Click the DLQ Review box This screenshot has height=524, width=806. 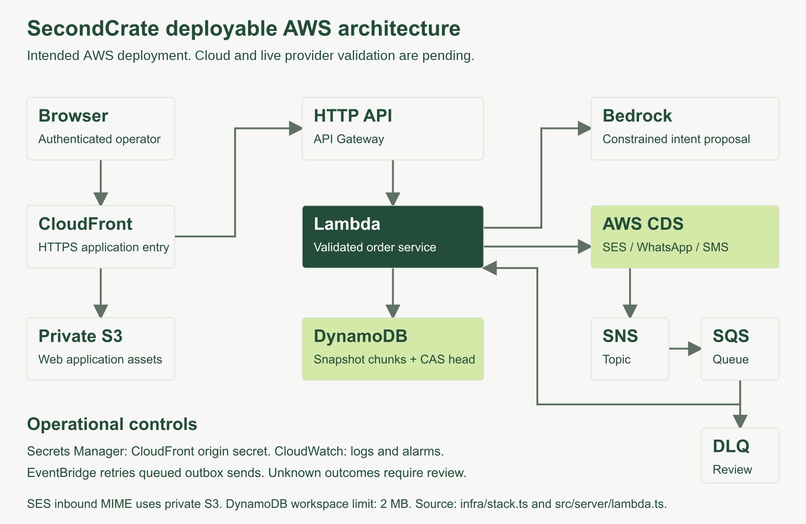(x=740, y=455)
